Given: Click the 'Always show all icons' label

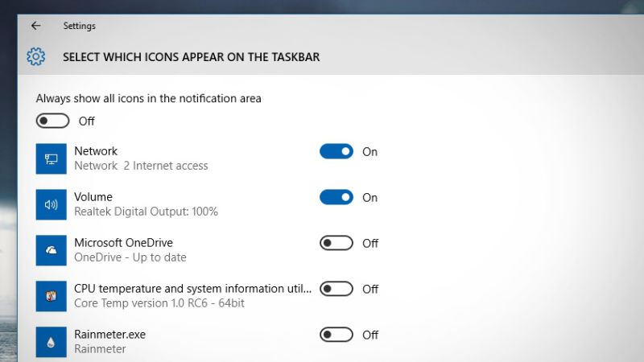Looking at the screenshot, I should [149, 98].
